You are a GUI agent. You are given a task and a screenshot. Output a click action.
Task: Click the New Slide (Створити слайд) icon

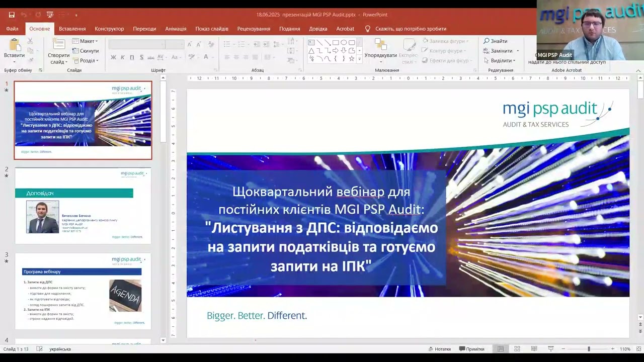click(59, 44)
